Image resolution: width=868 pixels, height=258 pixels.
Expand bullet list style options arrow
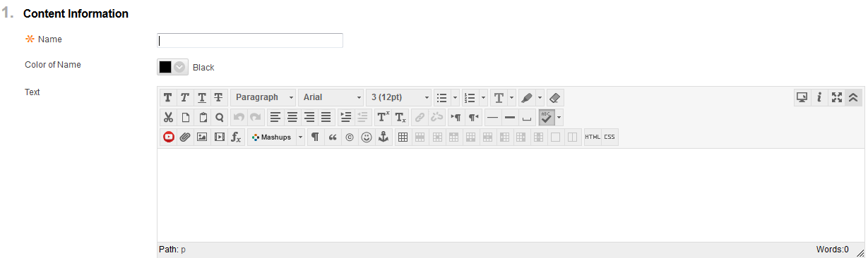[x=456, y=97]
